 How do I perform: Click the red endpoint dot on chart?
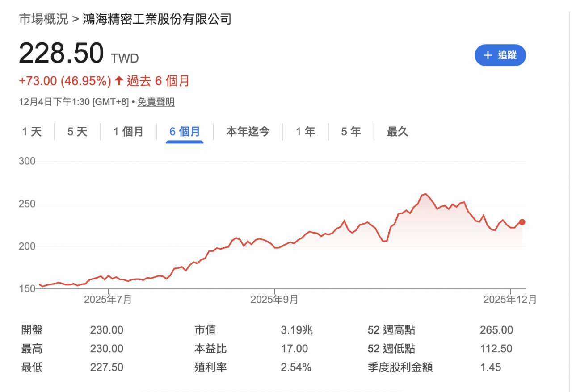click(x=522, y=222)
